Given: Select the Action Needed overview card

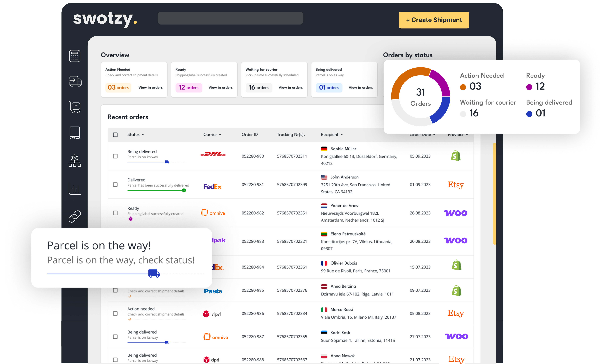Looking at the screenshot, I should pos(134,80).
